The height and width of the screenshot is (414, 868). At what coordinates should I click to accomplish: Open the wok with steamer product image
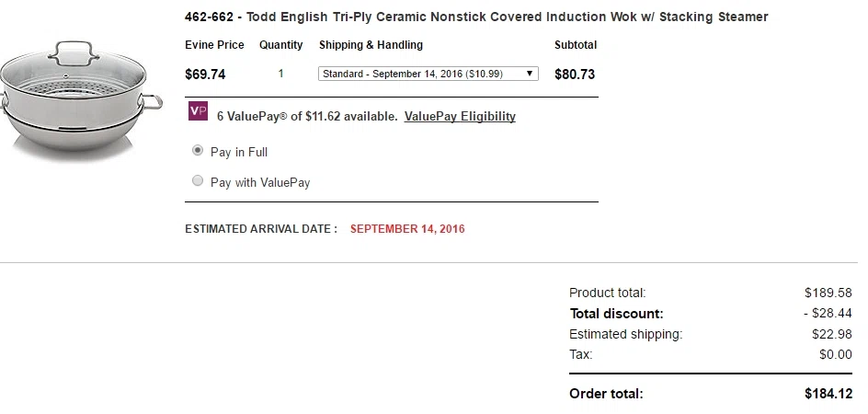click(81, 98)
